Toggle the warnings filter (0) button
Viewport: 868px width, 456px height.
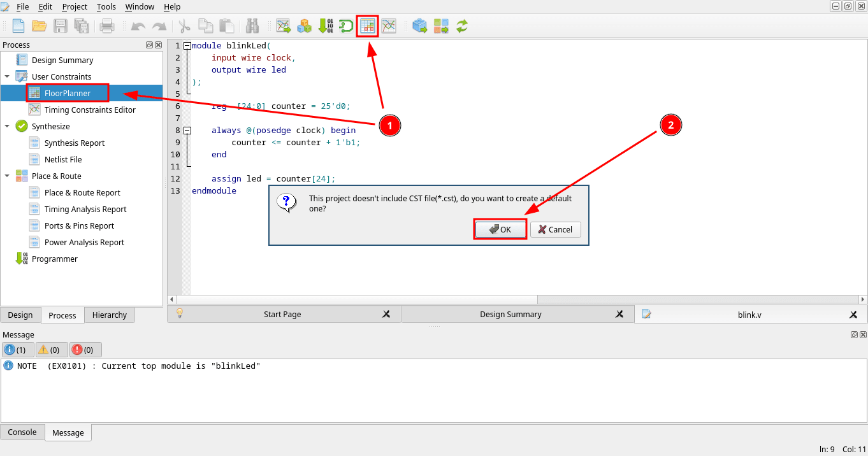(52, 350)
